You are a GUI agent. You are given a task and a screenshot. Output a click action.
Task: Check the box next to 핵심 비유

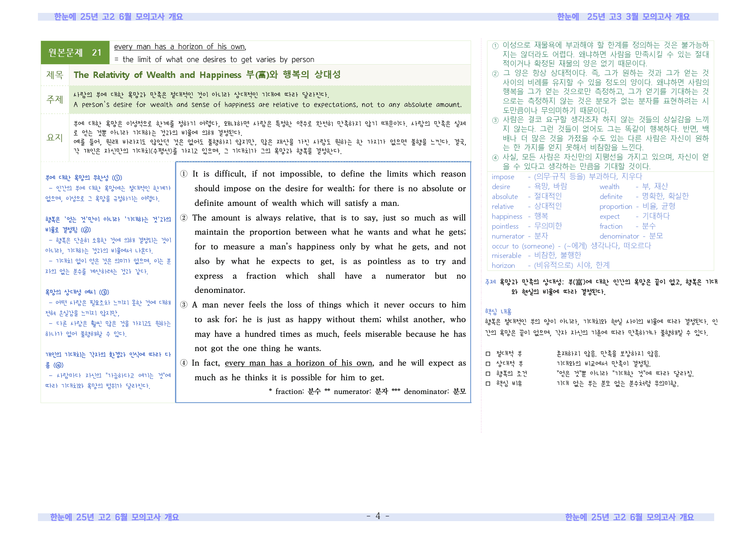488,384
